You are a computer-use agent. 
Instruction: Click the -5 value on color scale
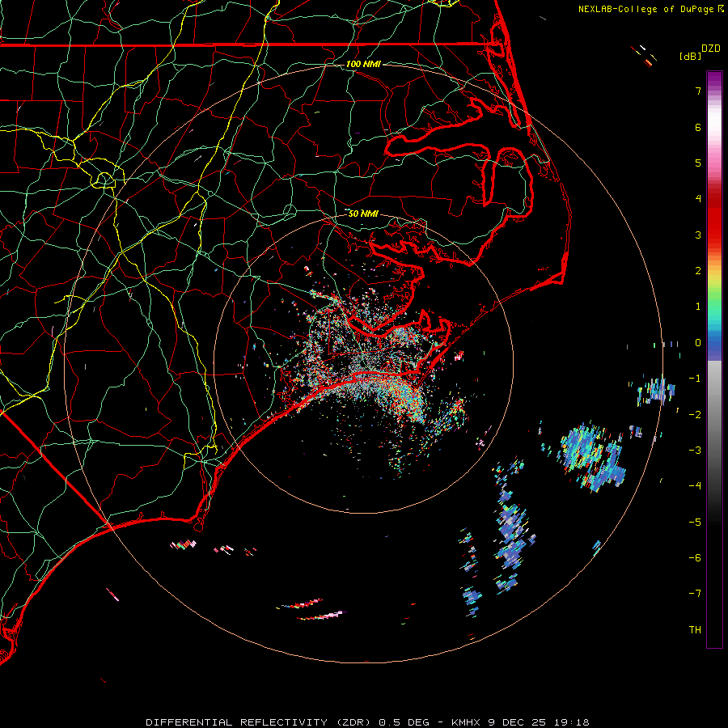tap(695, 522)
